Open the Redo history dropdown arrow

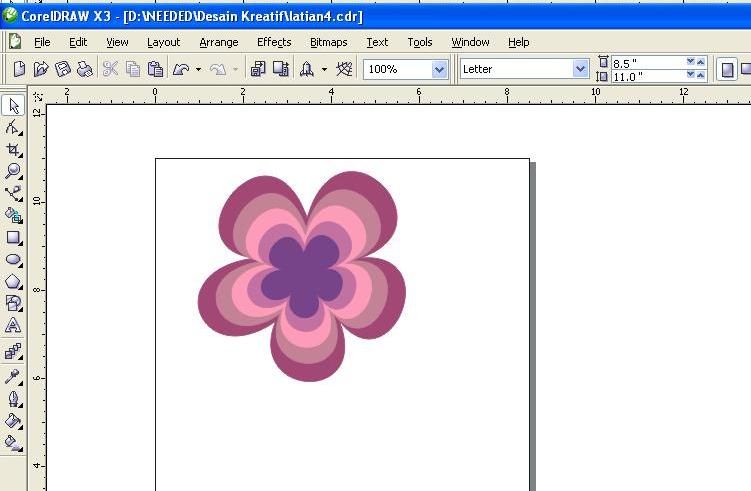coord(235,69)
